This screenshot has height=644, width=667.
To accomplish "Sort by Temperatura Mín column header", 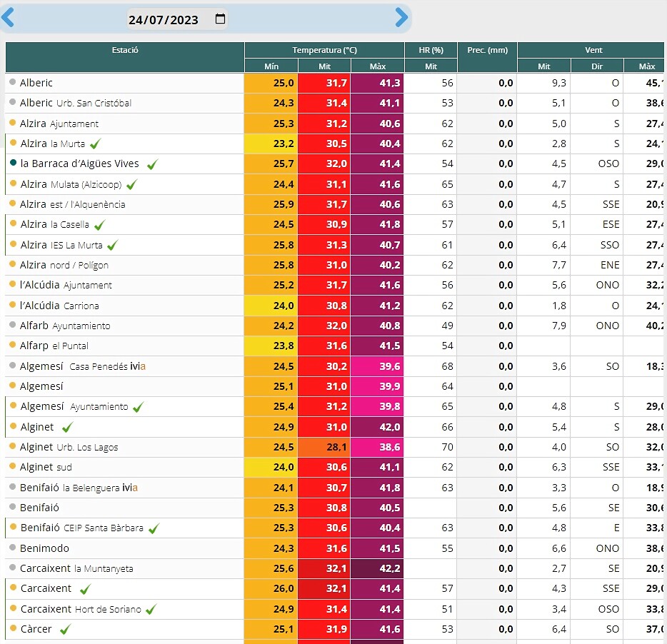I will pos(271,66).
